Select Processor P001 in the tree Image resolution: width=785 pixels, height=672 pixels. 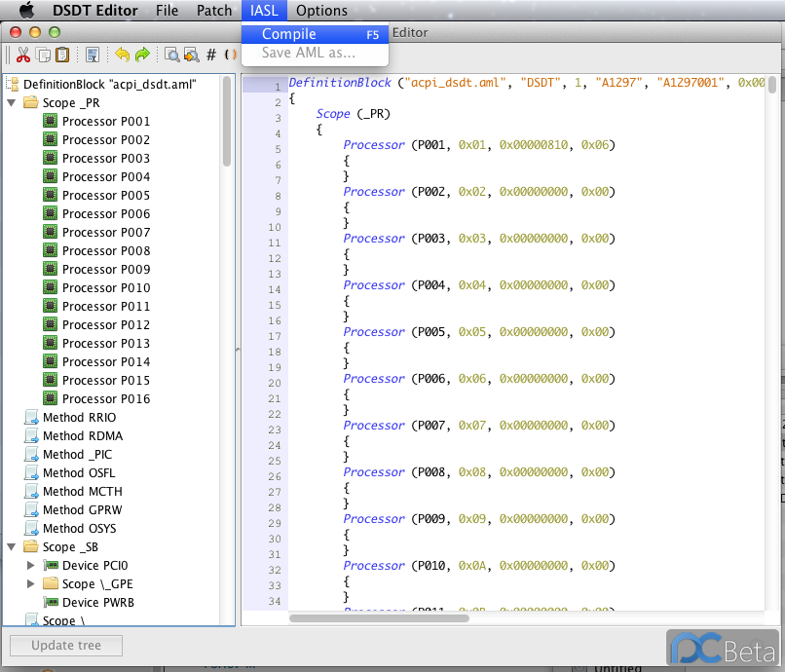(105, 122)
